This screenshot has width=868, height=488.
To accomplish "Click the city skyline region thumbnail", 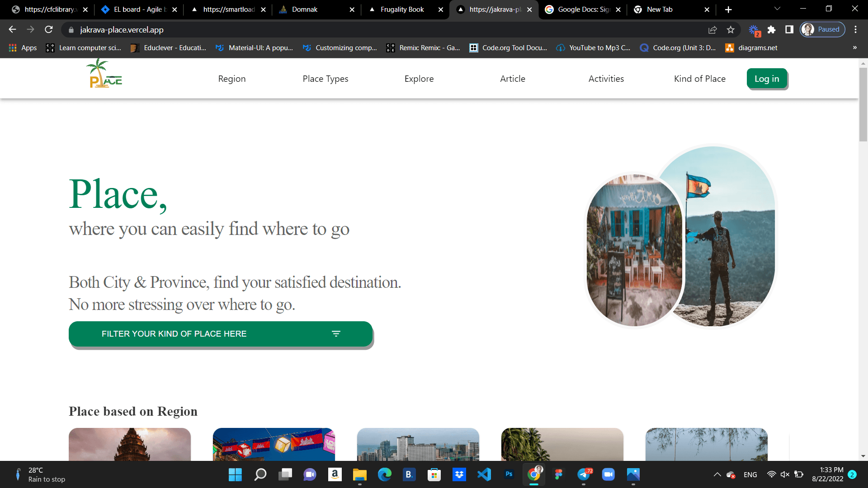I will (x=418, y=445).
